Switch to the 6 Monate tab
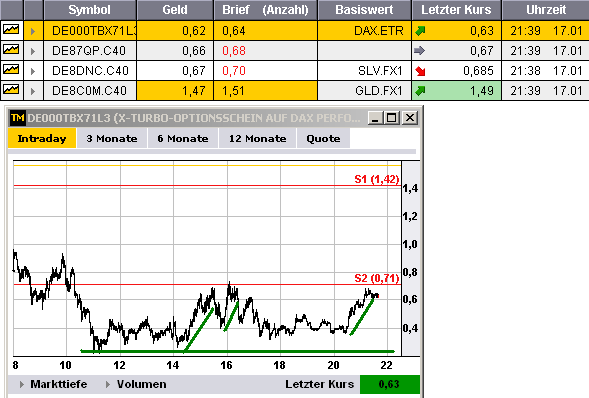589x398 pixels. 183,138
